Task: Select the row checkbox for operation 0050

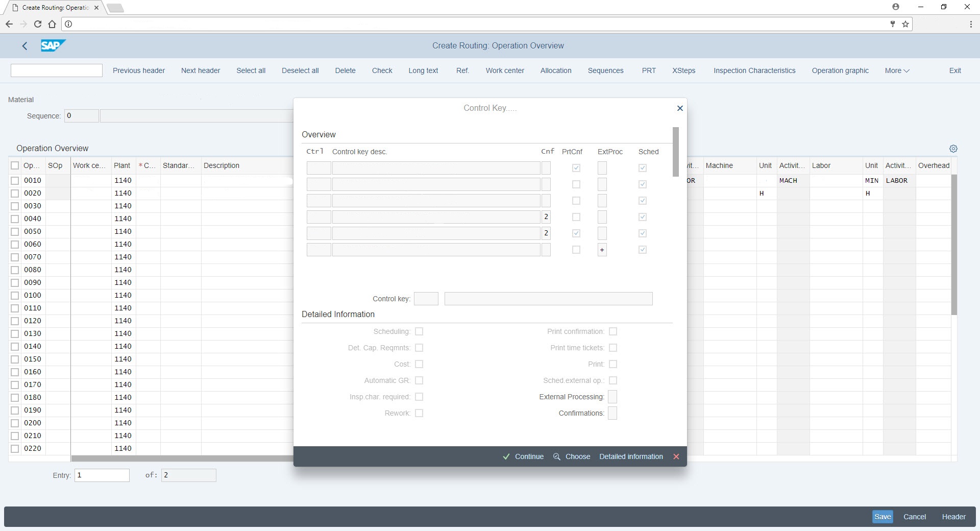Action: coord(15,231)
